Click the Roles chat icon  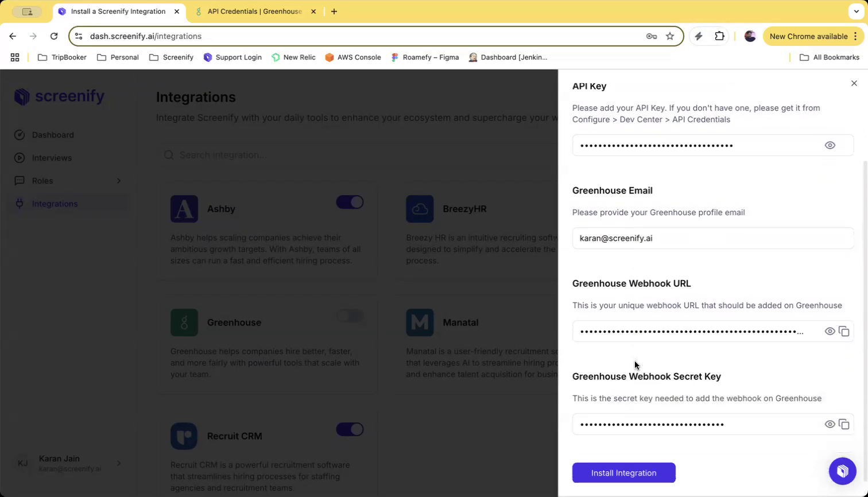[x=20, y=181]
